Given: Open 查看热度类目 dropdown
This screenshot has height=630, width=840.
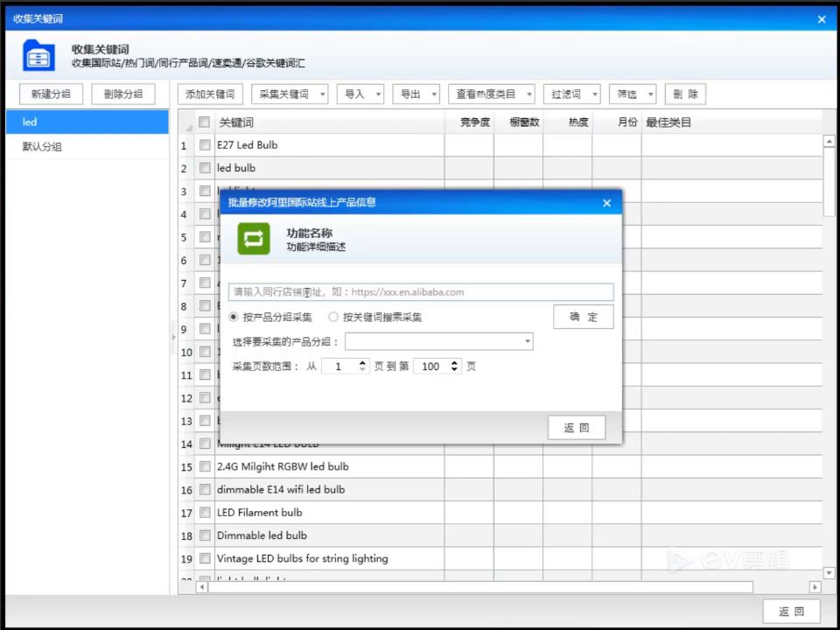Looking at the screenshot, I should pos(491,94).
